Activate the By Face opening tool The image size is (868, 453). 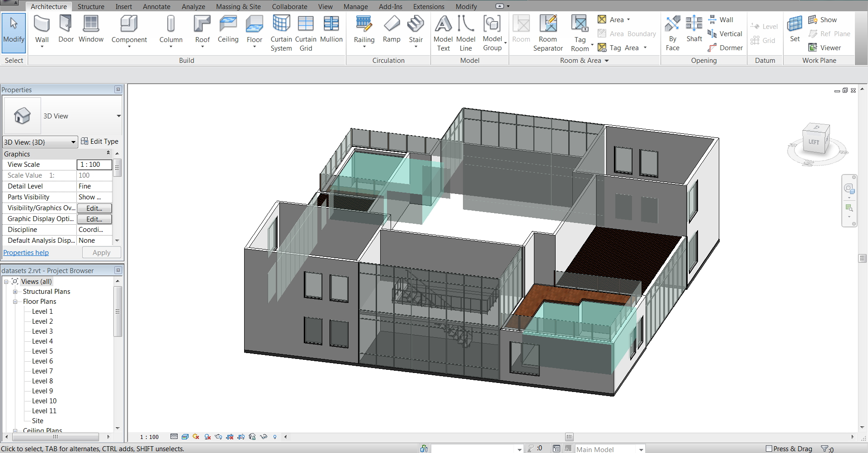[x=673, y=33]
